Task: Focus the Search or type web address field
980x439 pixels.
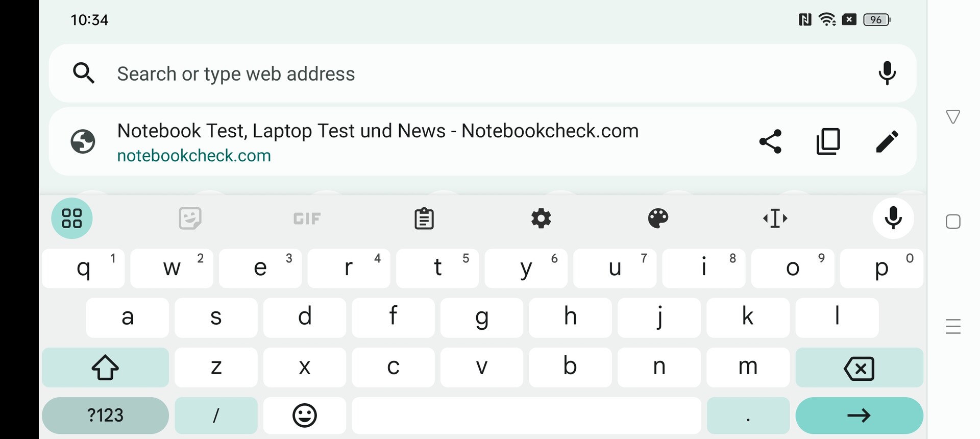Action: (459, 74)
